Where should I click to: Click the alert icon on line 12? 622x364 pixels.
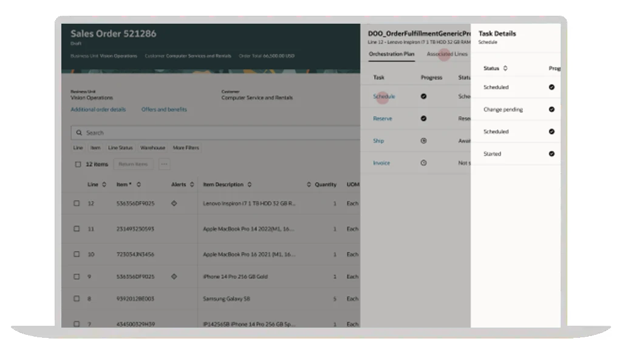coord(174,203)
